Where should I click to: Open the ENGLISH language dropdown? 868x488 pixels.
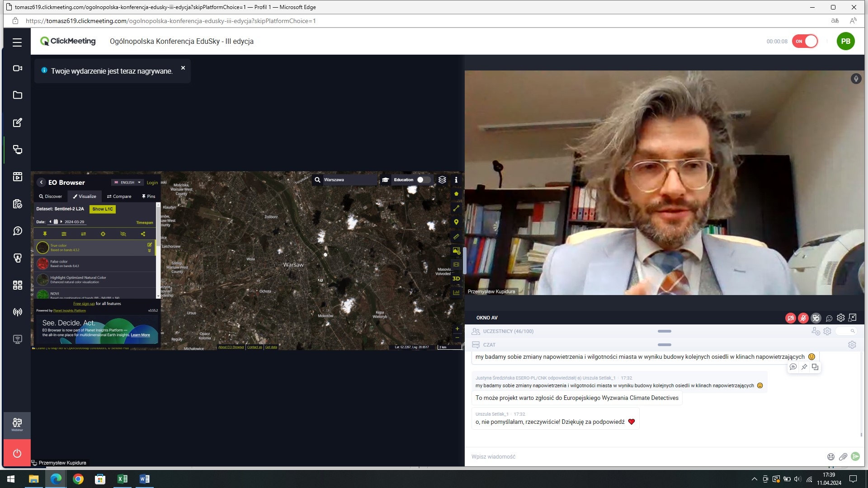pyautogui.click(x=127, y=183)
